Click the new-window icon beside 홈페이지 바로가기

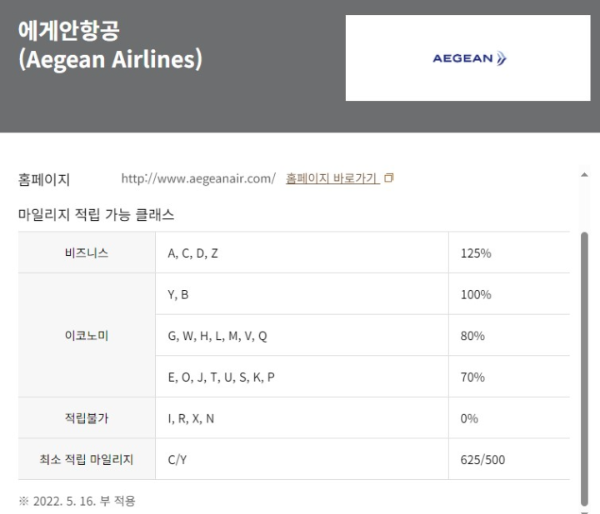(x=389, y=178)
